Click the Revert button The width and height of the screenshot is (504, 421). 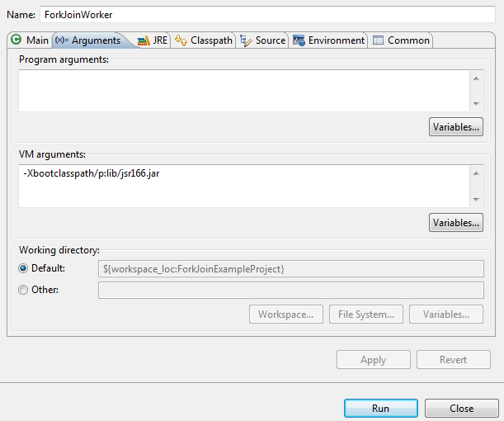point(453,360)
